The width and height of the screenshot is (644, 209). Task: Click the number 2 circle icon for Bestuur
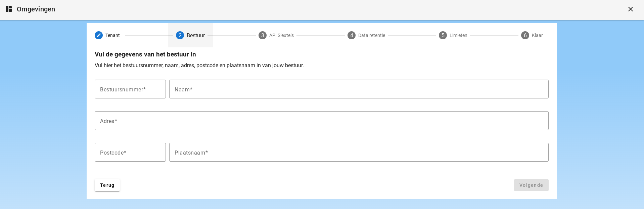(x=180, y=35)
